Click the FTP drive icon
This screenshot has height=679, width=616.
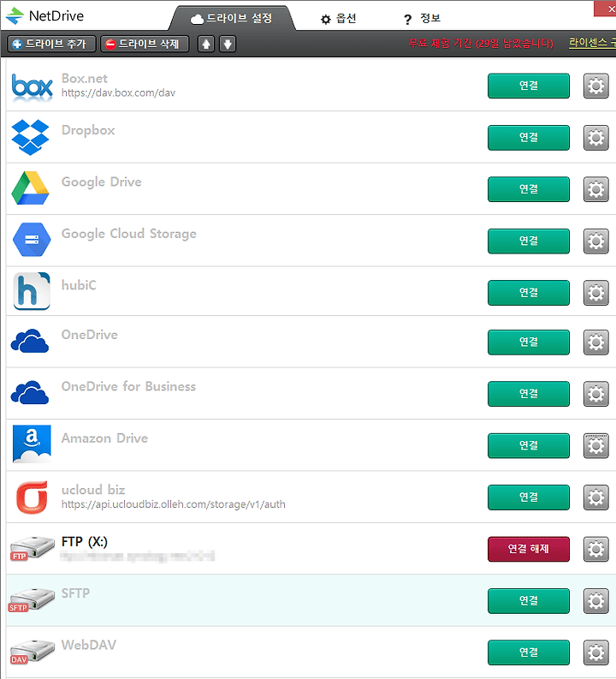pyautogui.click(x=33, y=548)
